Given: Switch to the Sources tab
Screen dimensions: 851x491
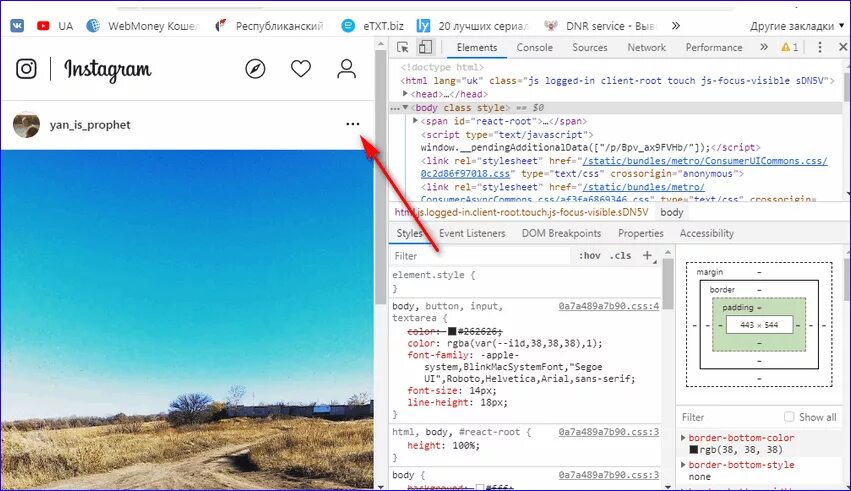Looking at the screenshot, I should pyautogui.click(x=589, y=48).
